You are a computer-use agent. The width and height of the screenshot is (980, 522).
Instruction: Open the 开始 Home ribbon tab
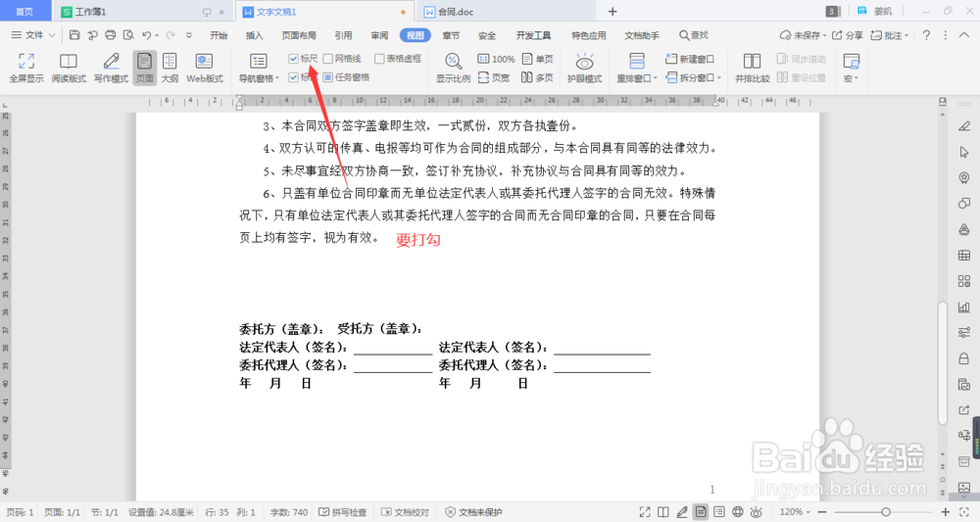(219, 35)
